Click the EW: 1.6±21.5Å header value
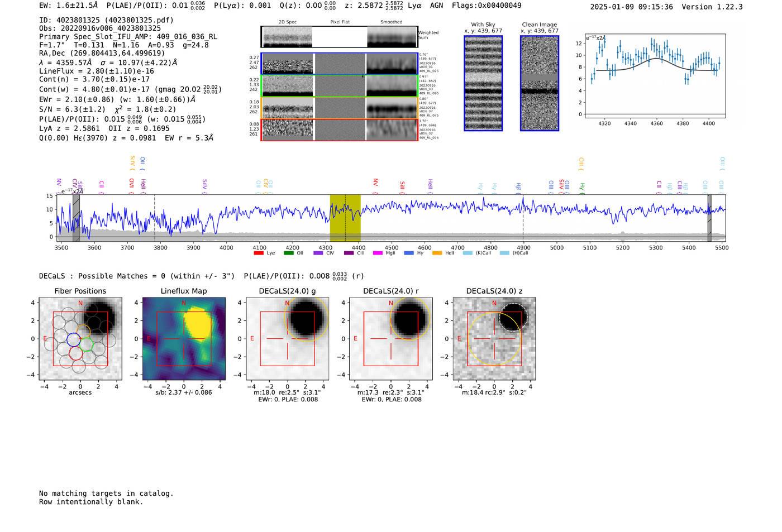The height and width of the screenshot is (532, 782). click(x=68, y=6)
